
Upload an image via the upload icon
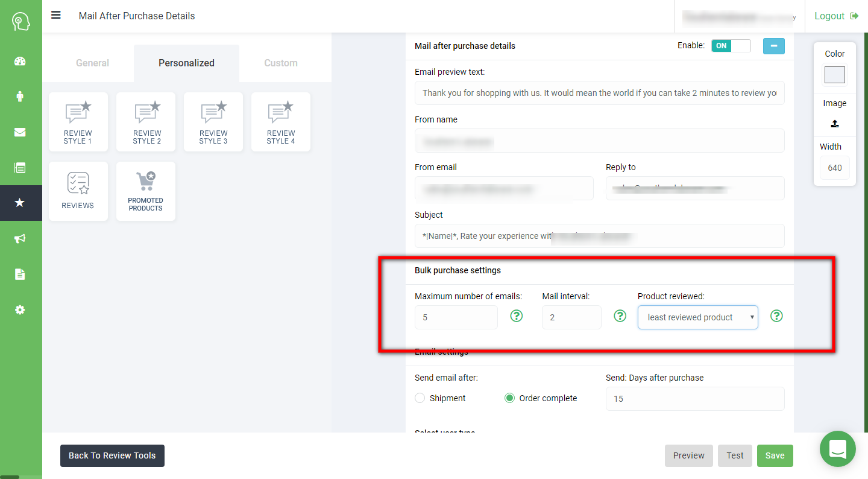835,123
